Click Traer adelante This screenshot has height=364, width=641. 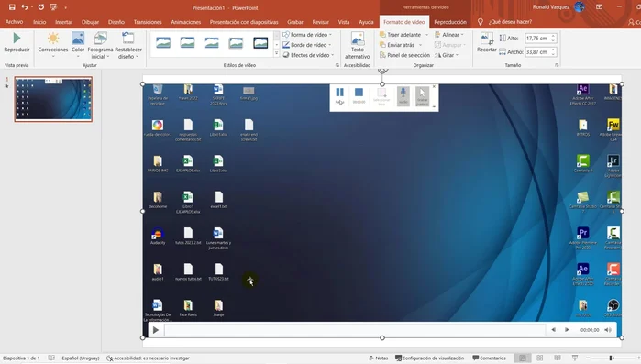(401, 35)
